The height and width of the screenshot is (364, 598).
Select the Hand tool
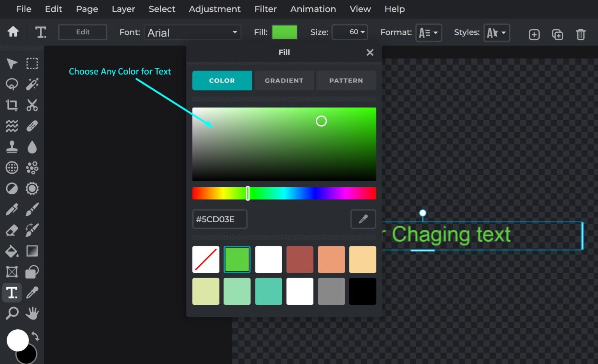click(32, 313)
